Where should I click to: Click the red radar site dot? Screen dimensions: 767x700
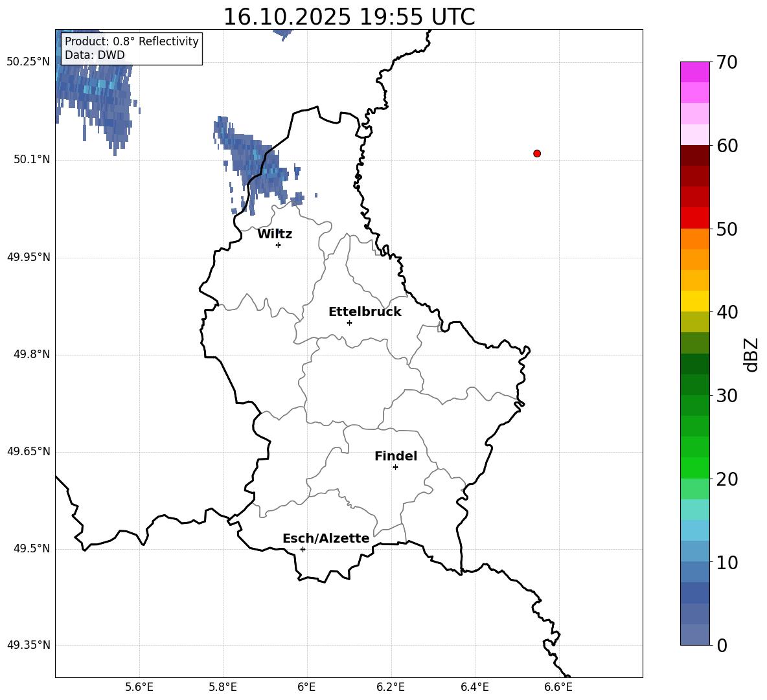point(537,153)
